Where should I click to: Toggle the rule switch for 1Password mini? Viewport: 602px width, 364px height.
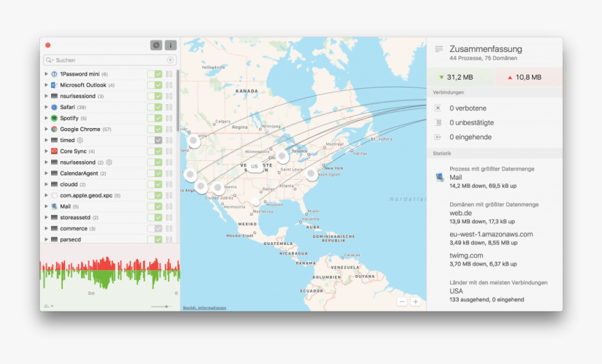point(155,74)
